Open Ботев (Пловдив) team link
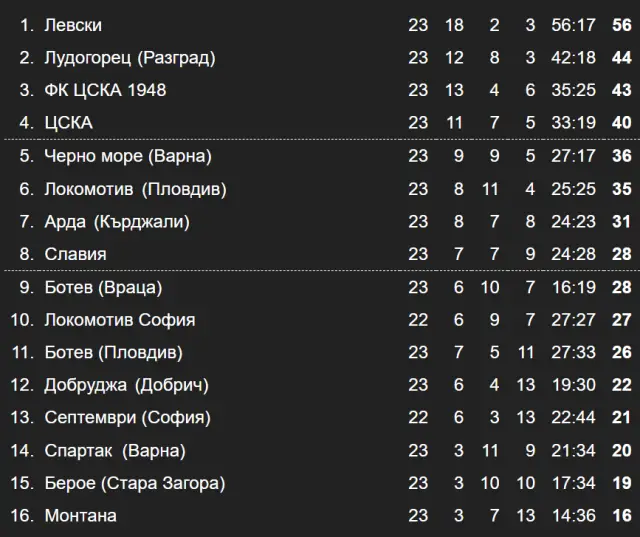This screenshot has width=640, height=537. click(x=113, y=352)
